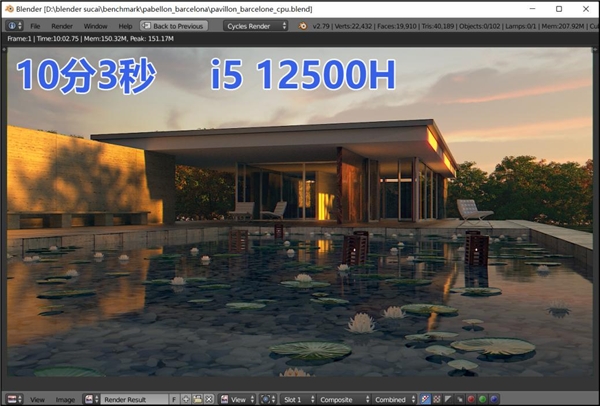600x406 pixels.
Task: Click the add new image plus icon
Action: click(186, 399)
